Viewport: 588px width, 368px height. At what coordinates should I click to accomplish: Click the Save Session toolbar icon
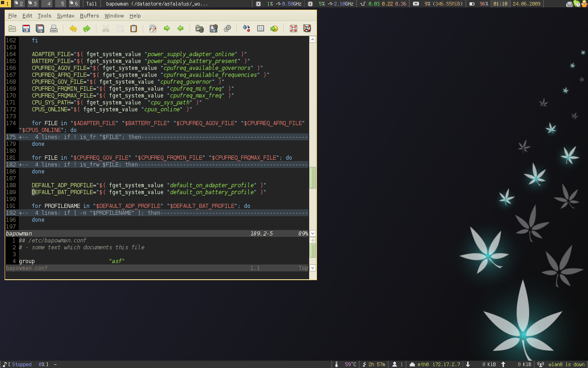214,29
